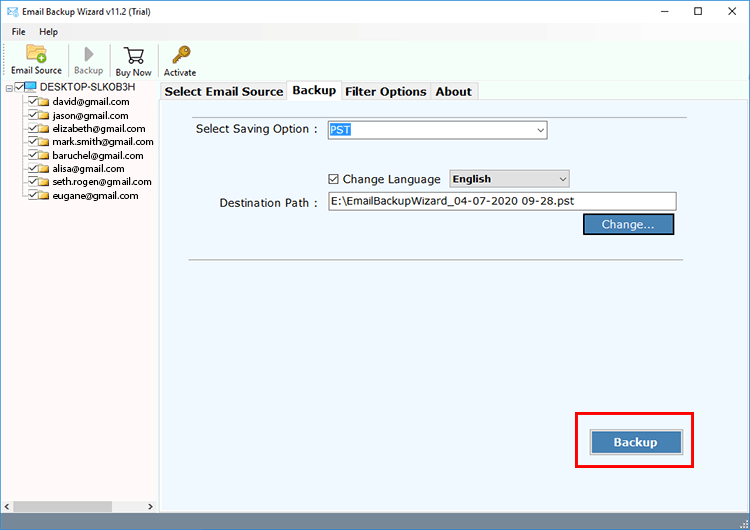Uncheck the eugane@gmail.com checkbox
750x530 pixels.
[33, 195]
